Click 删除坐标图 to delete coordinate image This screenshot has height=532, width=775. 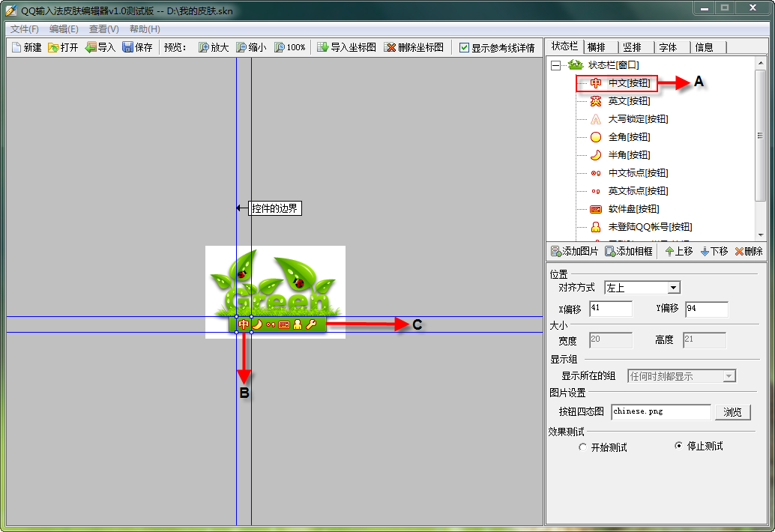pos(414,47)
